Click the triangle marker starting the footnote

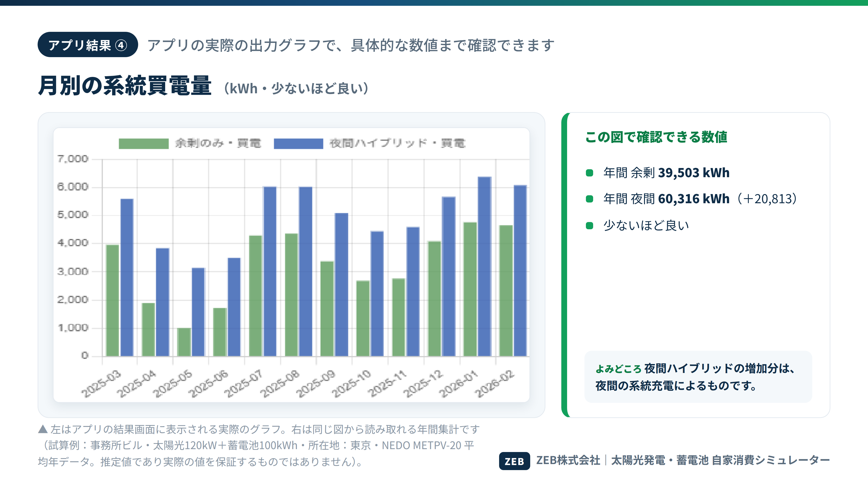pos(43,429)
